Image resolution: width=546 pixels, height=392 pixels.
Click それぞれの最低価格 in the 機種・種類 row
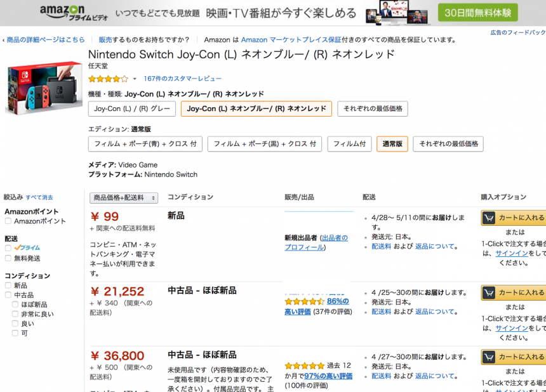click(x=373, y=109)
